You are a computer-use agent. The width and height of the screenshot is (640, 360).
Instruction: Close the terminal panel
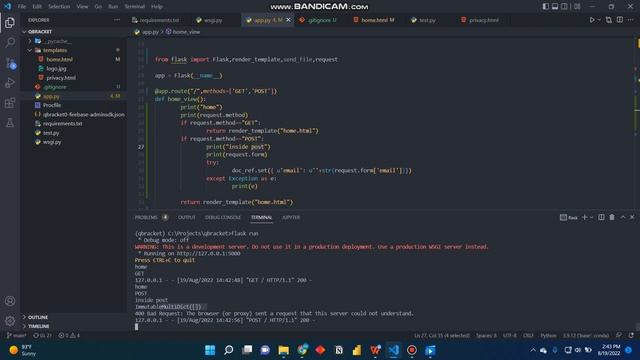point(632,217)
